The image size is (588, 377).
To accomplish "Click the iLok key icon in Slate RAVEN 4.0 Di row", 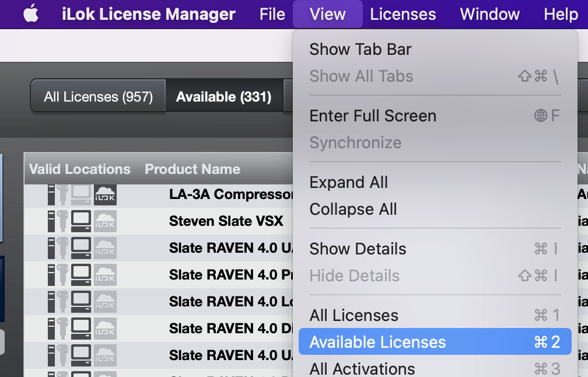I will 62,329.
